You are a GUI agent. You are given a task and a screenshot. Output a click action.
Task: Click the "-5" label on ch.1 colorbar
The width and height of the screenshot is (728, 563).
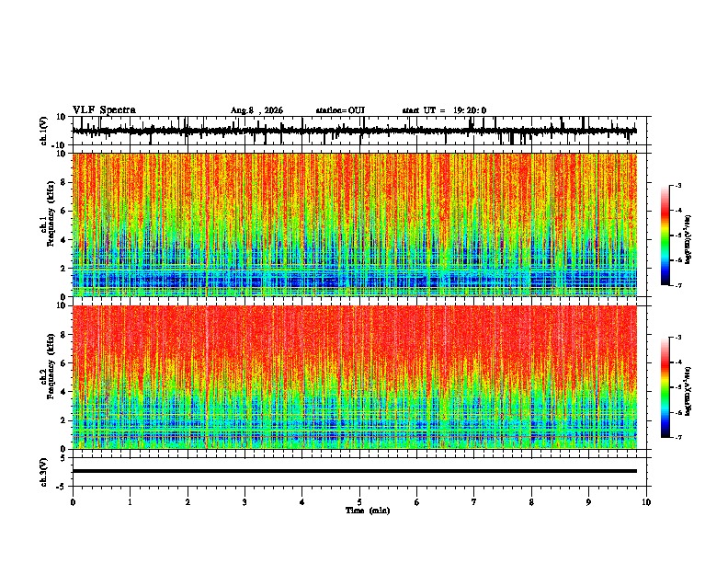677,236
